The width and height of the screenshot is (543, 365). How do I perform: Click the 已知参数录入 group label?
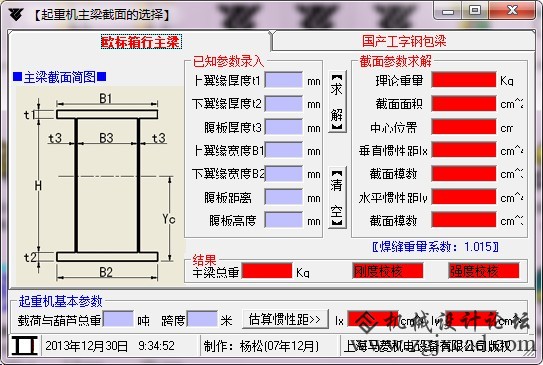coord(228,61)
